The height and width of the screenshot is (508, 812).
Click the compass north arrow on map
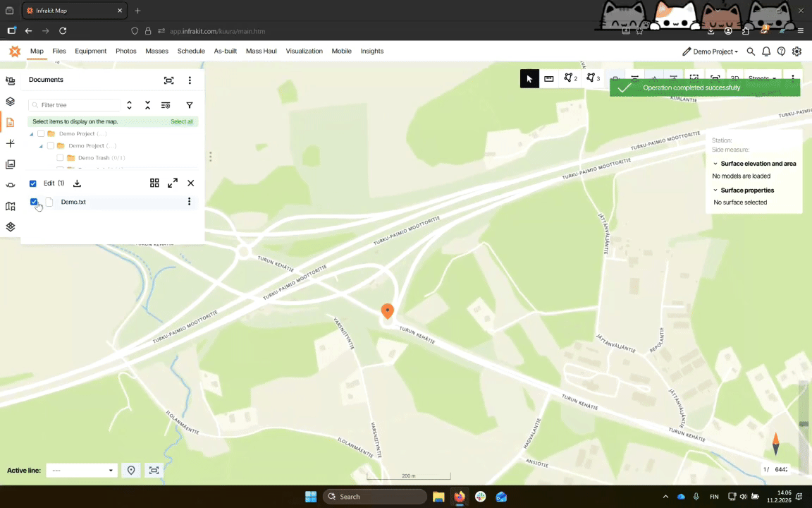click(x=776, y=444)
